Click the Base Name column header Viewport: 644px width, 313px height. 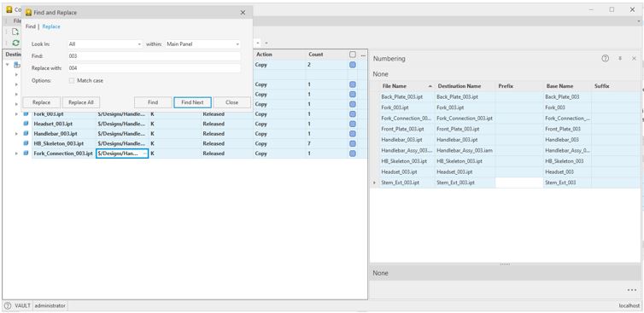point(567,86)
